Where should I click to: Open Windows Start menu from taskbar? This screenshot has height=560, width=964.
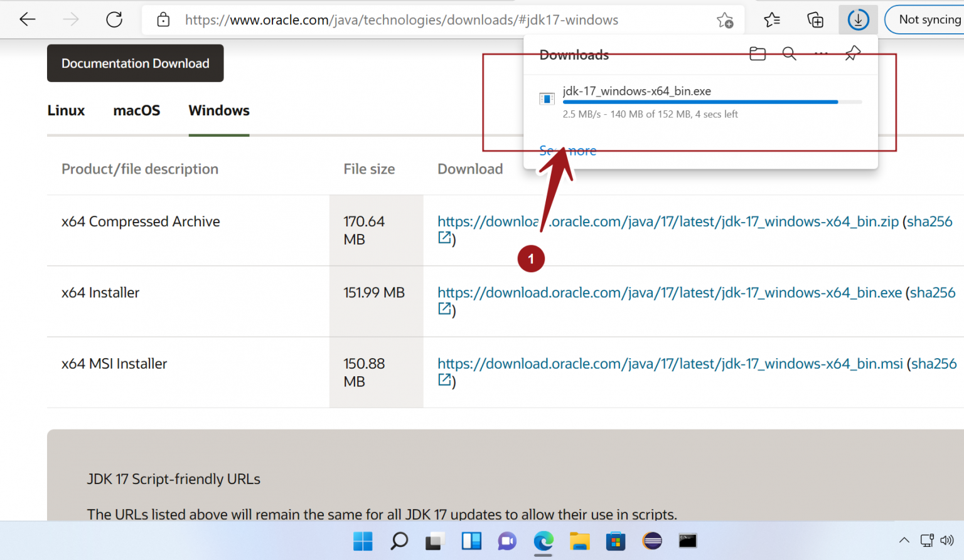(x=363, y=541)
